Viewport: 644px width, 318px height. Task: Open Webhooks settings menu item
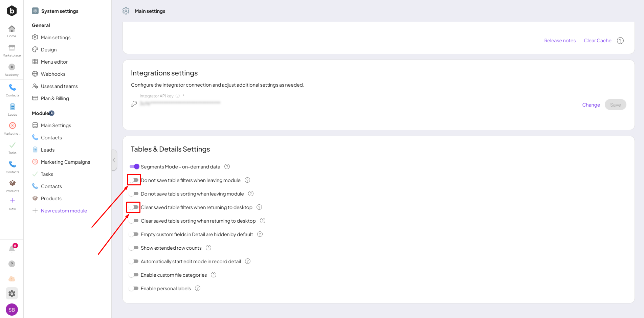point(53,74)
